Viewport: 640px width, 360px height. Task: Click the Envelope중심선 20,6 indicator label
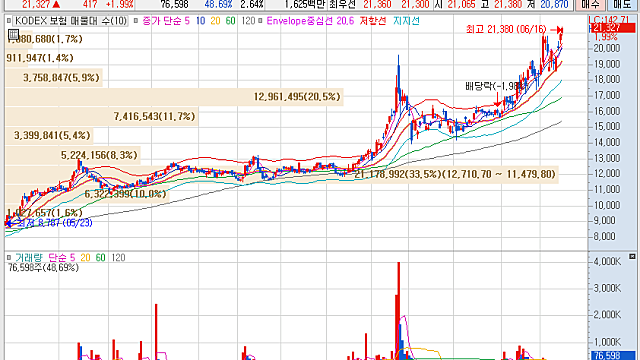coord(310,21)
